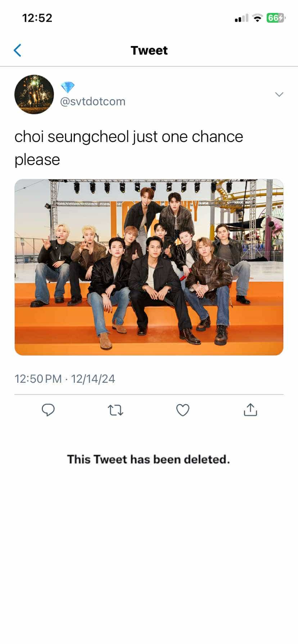Retweet using the arrows loop icon
This screenshot has height=644, width=298.
(x=116, y=410)
